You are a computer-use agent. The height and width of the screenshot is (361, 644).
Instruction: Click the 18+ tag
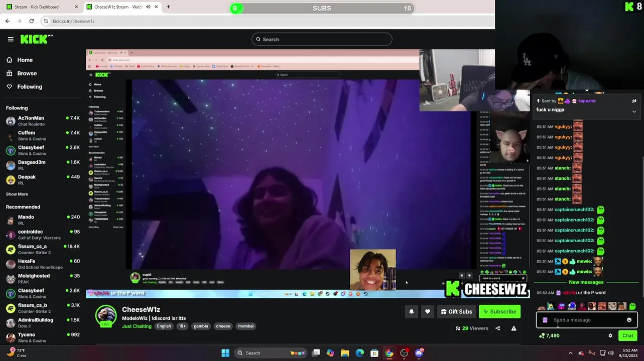coord(182,326)
